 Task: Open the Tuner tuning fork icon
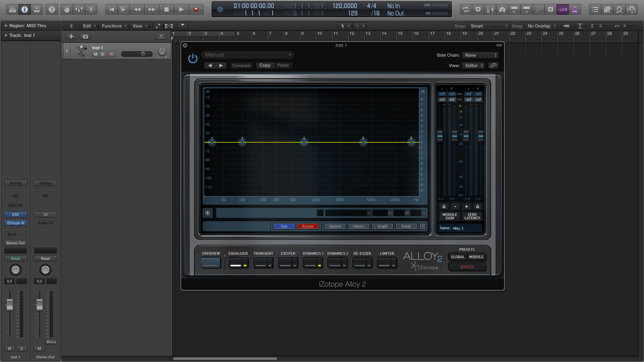pos(538,10)
